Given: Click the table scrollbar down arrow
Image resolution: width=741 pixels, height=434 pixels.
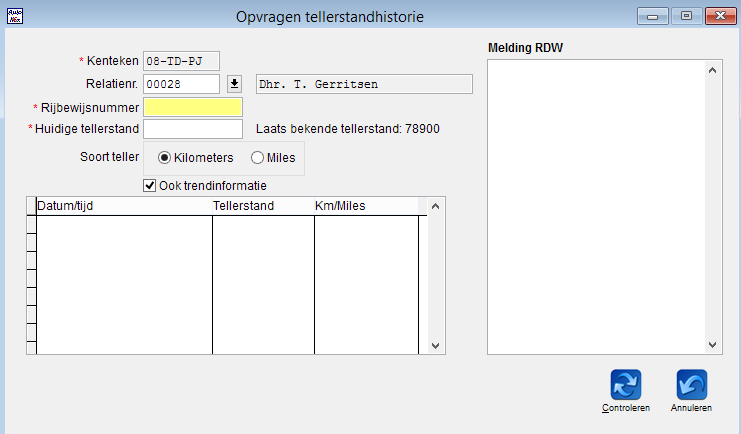Looking at the screenshot, I should [x=436, y=346].
